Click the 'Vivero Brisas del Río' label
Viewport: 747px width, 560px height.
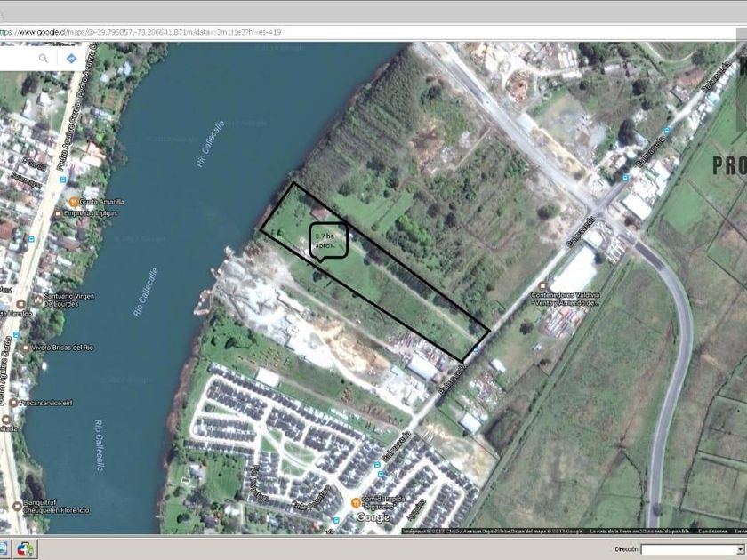[x=62, y=348]
